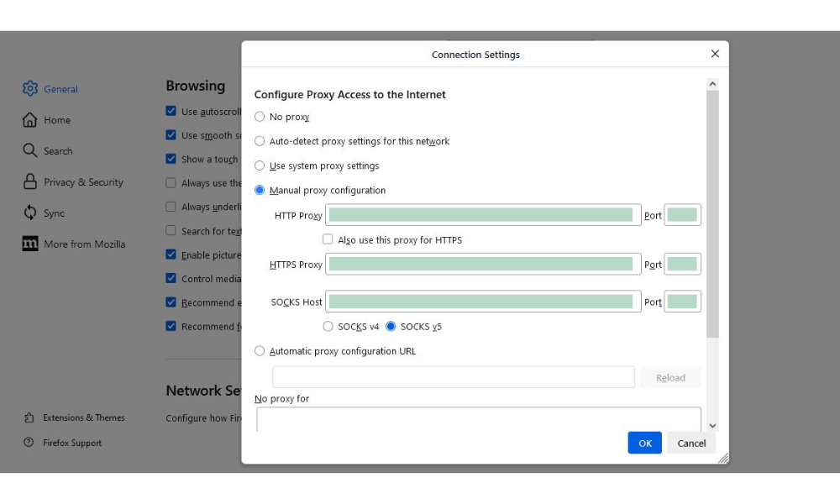Confirm settings with OK button

pyautogui.click(x=644, y=443)
